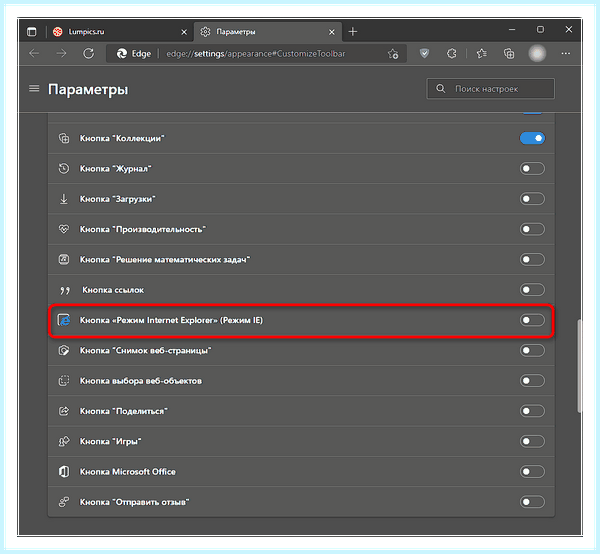Open the Favorites list icon
Screen dimensions: 600x554
(x=482, y=53)
